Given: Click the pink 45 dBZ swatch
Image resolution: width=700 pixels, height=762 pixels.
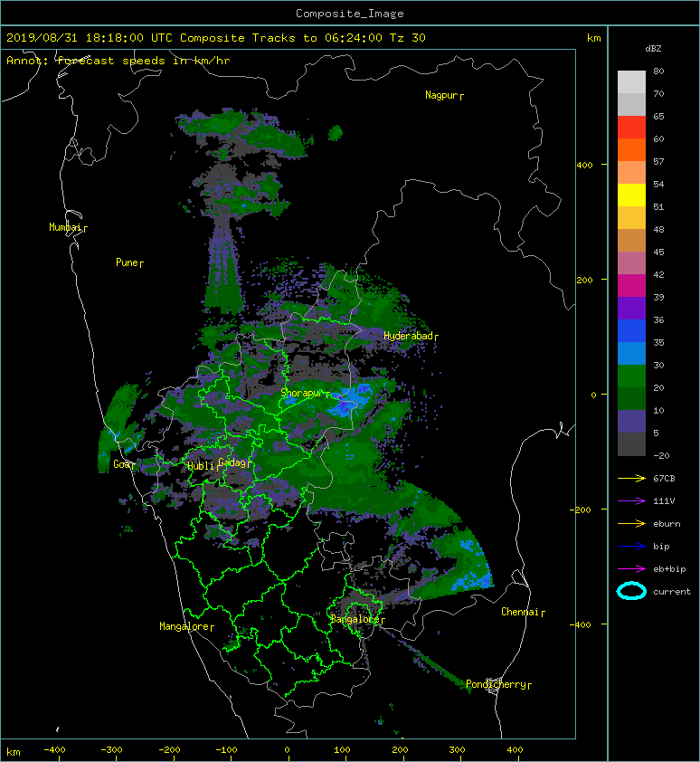Looking at the screenshot, I should point(631,263).
